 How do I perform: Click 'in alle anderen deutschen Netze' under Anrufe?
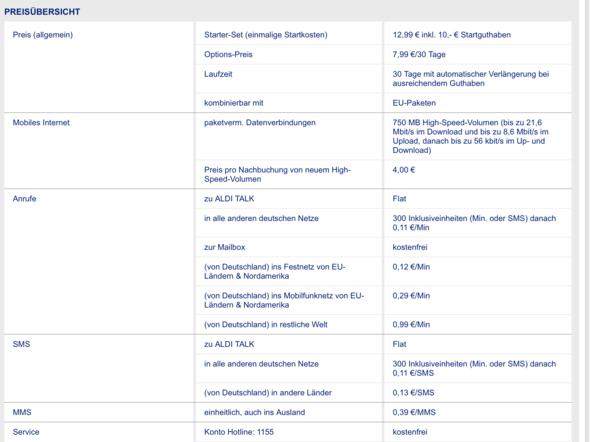[x=261, y=219]
